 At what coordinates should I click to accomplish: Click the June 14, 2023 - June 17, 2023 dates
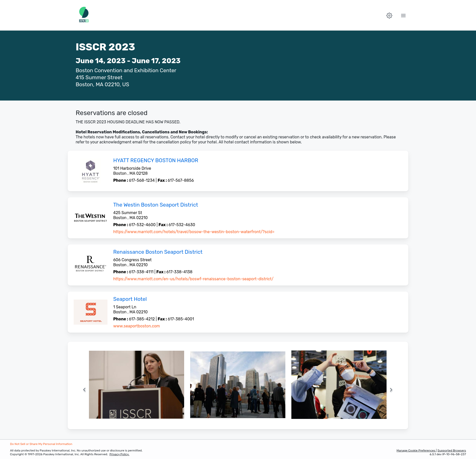click(128, 61)
